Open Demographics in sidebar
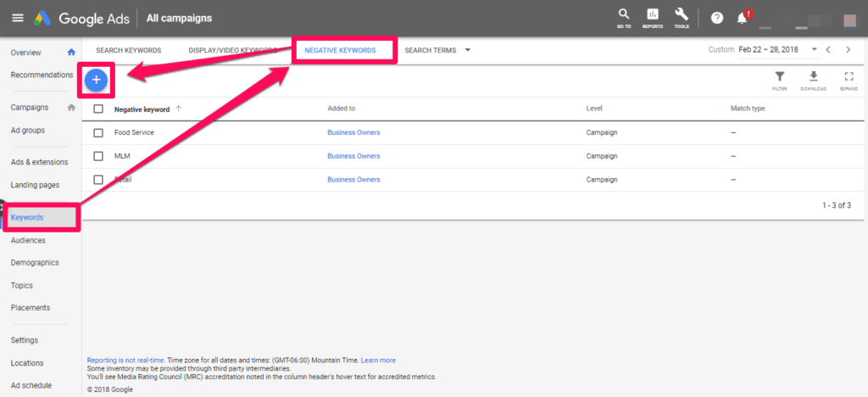868x397 pixels. point(34,262)
